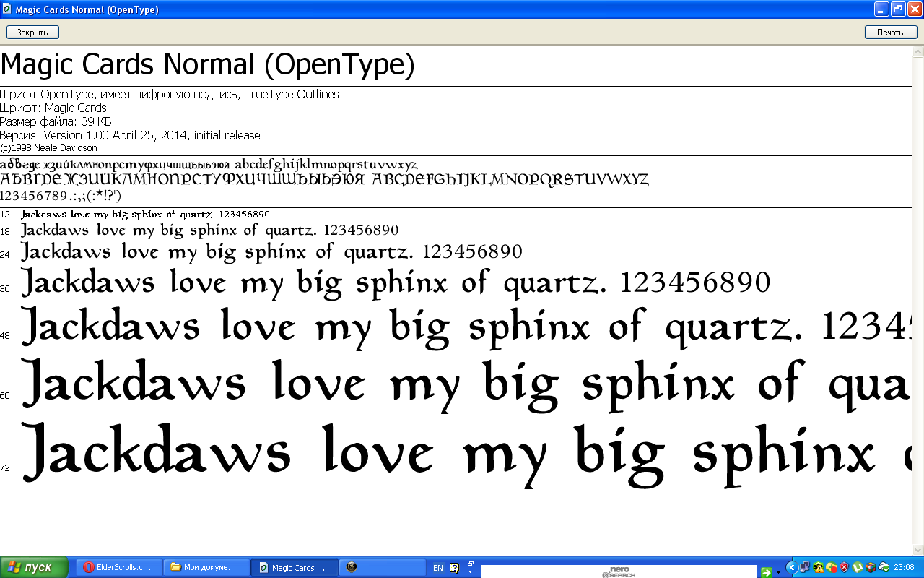924x578 pixels.
Task: Open the network connection tray icon
Action: (806, 568)
